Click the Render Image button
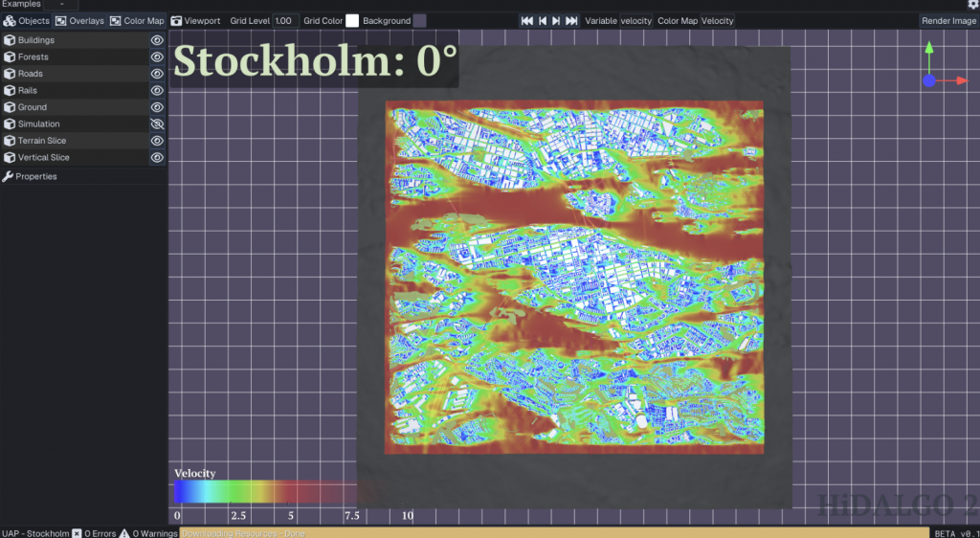Viewport: 980px width, 538px height. tap(948, 21)
